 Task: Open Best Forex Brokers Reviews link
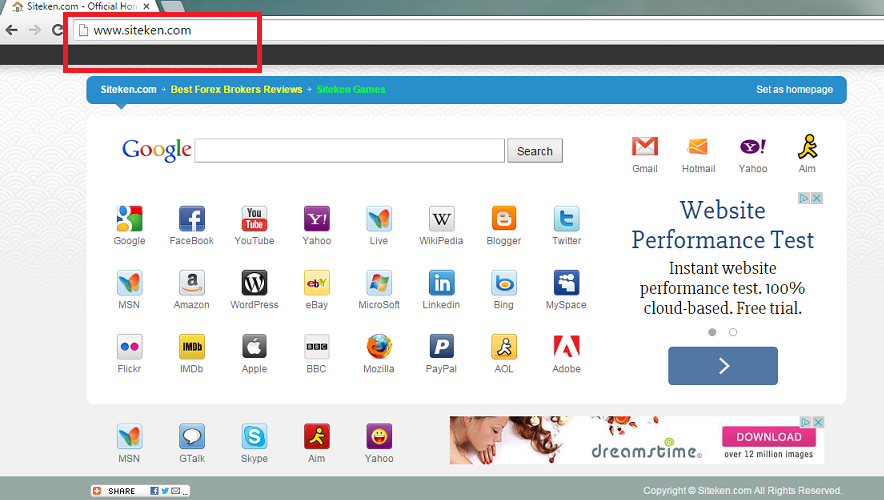[x=236, y=90]
